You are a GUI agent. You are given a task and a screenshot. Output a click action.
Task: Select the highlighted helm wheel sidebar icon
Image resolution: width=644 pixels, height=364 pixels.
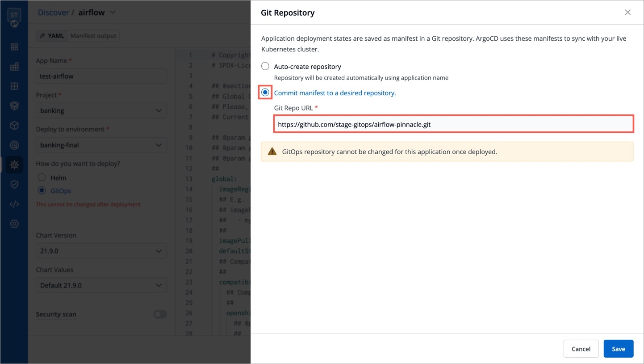14,165
